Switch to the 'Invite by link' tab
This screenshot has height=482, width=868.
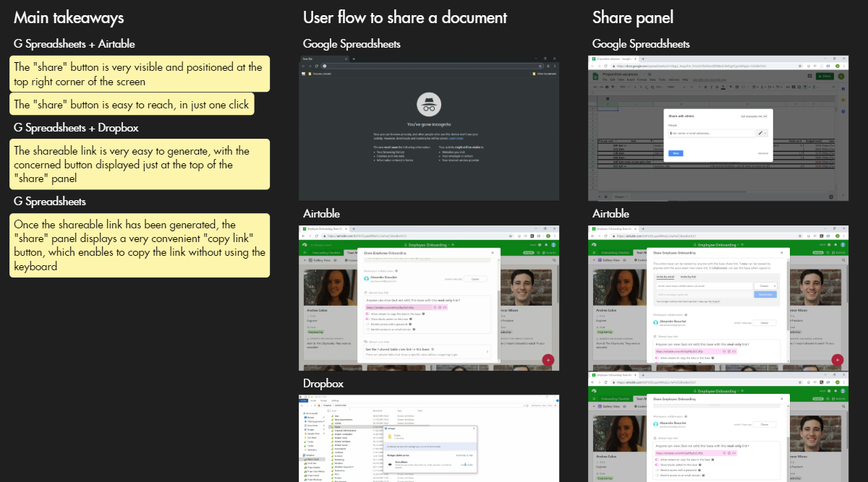688,277
